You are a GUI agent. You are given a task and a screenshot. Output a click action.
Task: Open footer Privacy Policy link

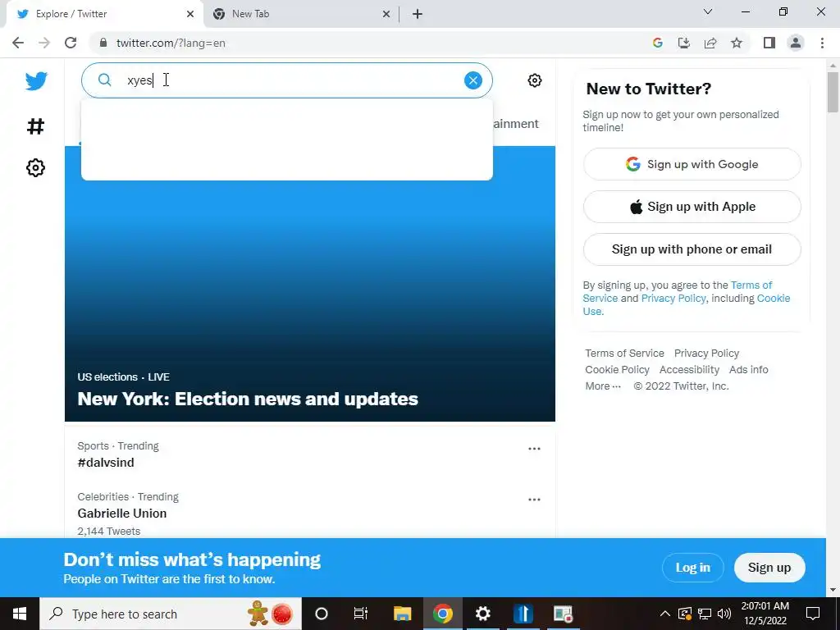coord(706,353)
